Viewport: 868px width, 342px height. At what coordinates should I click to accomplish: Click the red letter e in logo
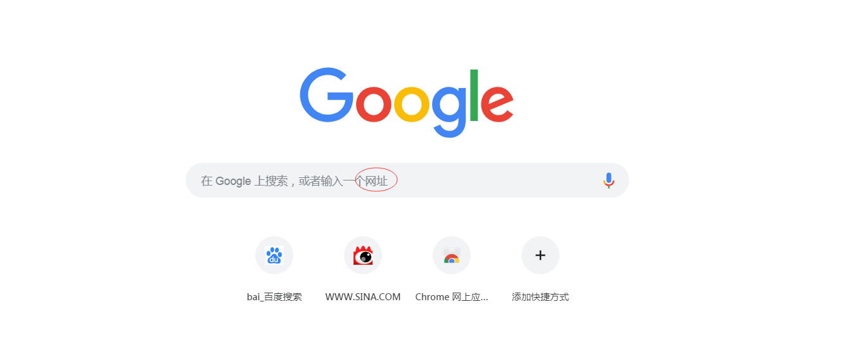pyautogui.click(x=497, y=104)
